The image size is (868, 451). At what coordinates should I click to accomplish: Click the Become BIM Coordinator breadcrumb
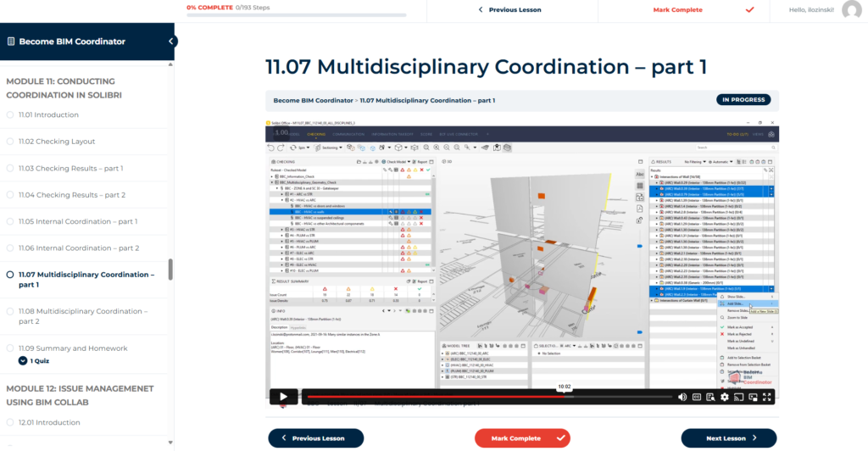point(313,100)
